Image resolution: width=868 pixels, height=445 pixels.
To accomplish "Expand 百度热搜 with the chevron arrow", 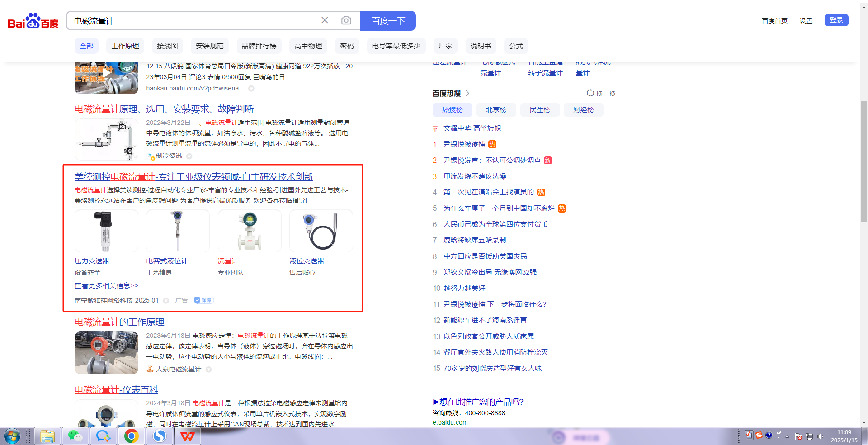I will click(467, 94).
